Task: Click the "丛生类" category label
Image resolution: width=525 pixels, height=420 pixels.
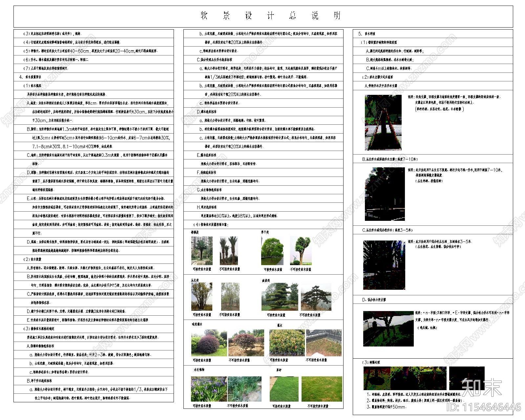Action: pyautogui.click(x=195, y=281)
